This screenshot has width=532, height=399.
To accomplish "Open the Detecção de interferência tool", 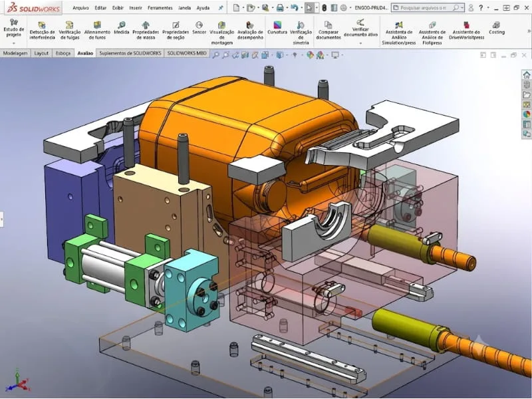I will point(42,30).
